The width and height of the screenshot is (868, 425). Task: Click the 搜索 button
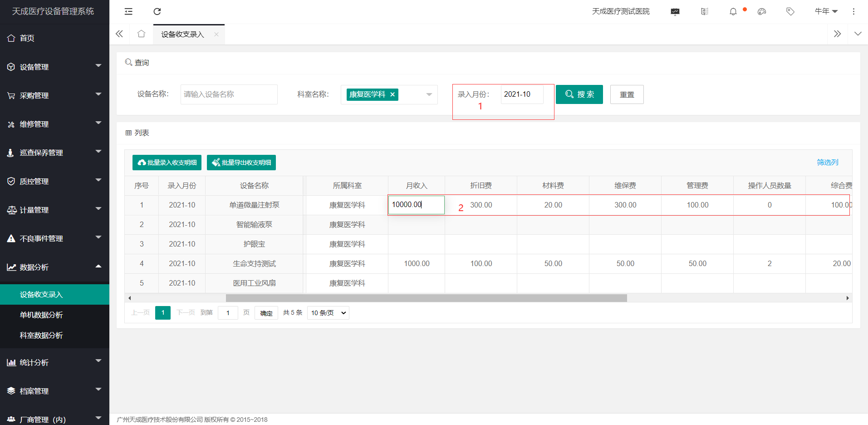(579, 94)
